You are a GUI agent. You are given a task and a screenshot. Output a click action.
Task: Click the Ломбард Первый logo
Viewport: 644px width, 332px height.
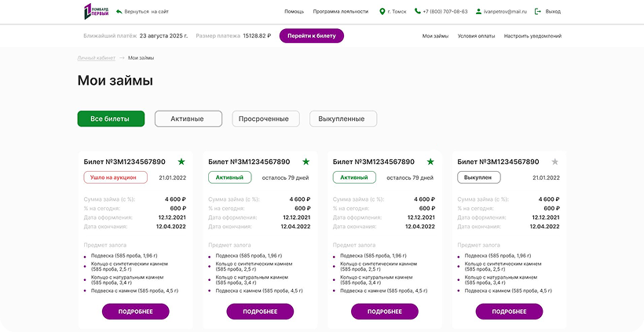click(x=96, y=12)
